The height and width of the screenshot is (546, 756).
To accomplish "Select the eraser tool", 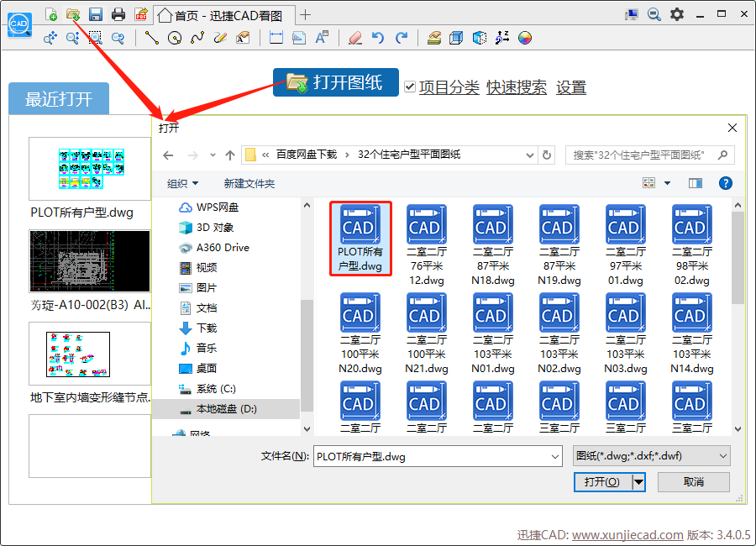I will click(x=355, y=38).
